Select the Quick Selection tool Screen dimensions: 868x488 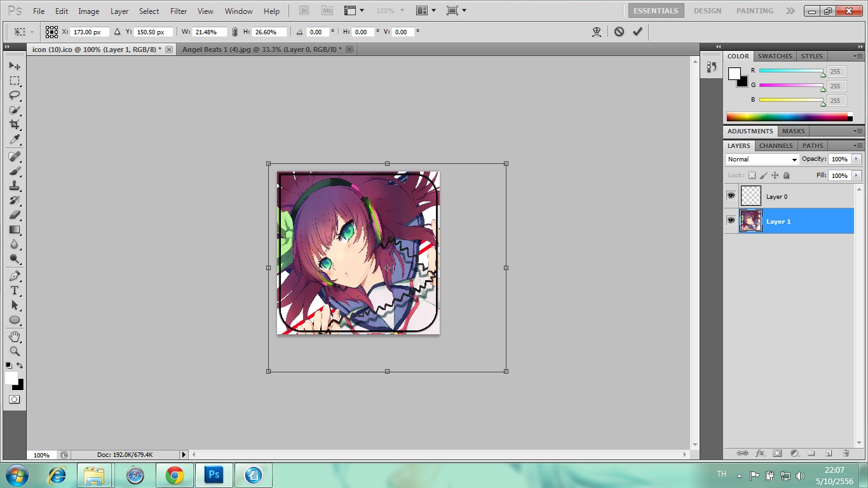coord(15,110)
